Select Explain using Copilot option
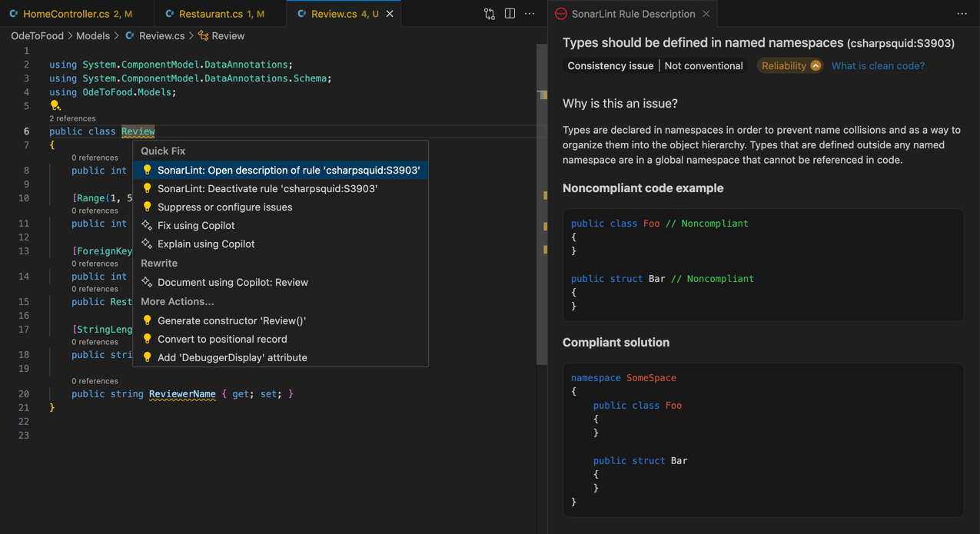Screen dimensions: 980x534 pyautogui.click(x=205, y=244)
